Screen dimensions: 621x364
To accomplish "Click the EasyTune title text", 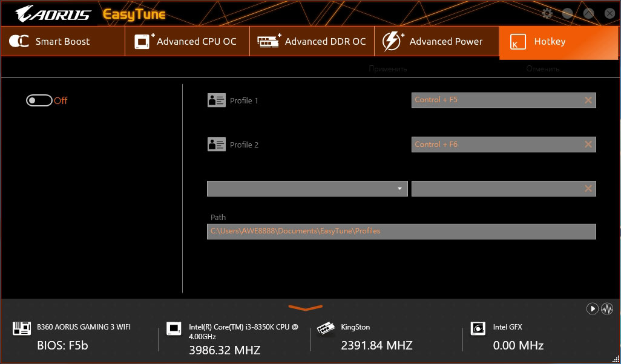I will 134,15.
